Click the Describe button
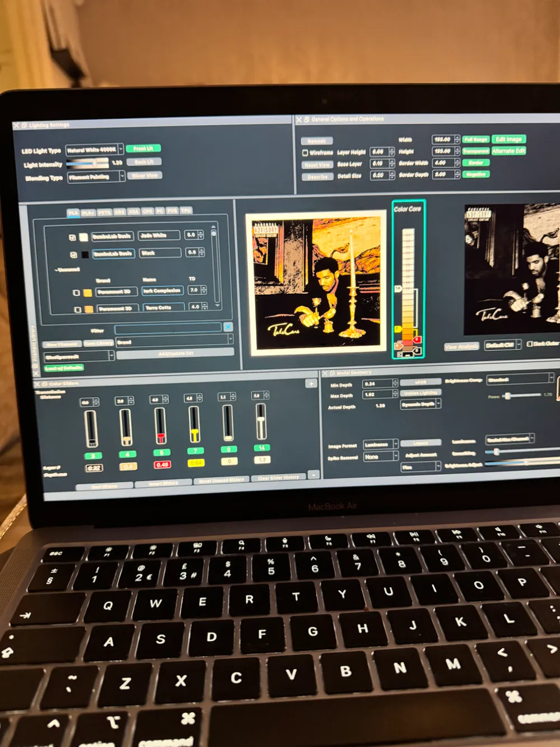This screenshot has height=747, width=560. [318, 177]
